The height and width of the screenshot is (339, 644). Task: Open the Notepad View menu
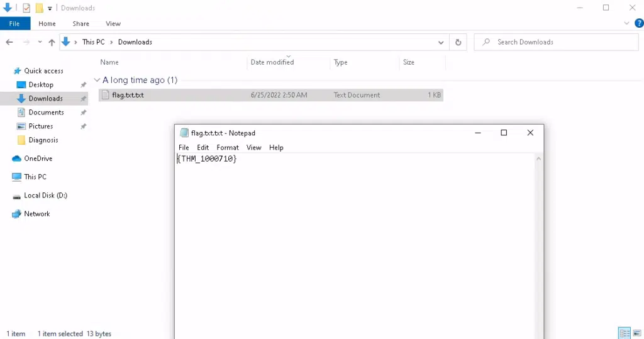click(253, 148)
